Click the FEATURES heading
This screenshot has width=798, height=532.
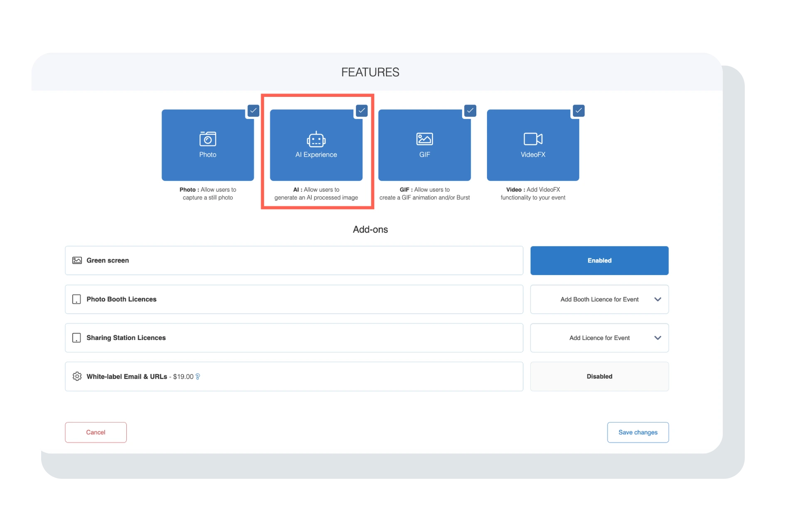tap(370, 72)
